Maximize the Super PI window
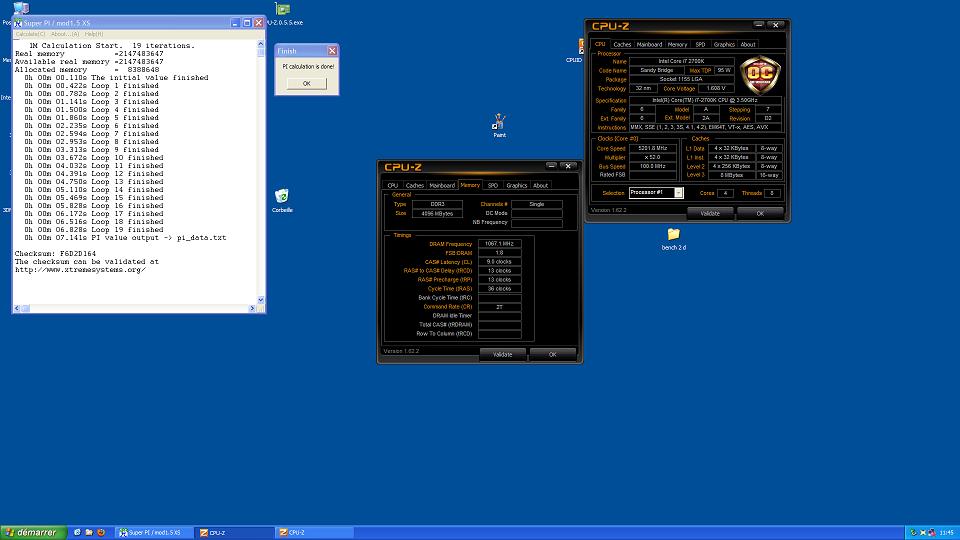 click(247, 23)
